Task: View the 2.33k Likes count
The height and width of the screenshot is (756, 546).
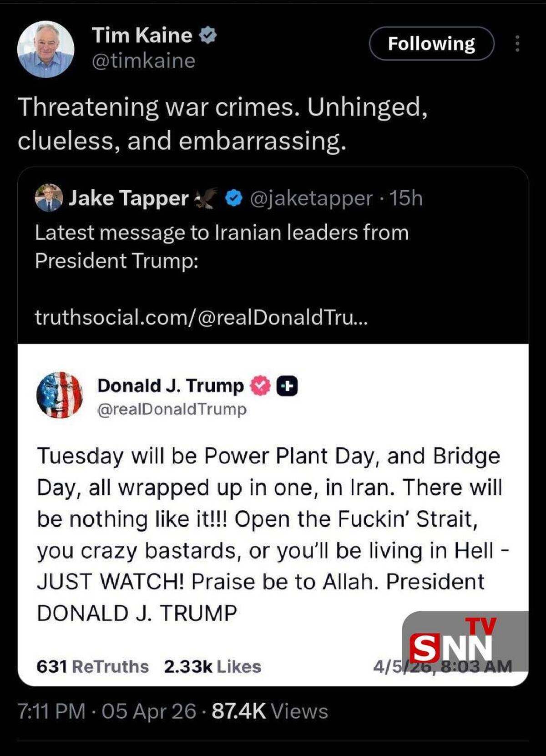Action: [212, 666]
